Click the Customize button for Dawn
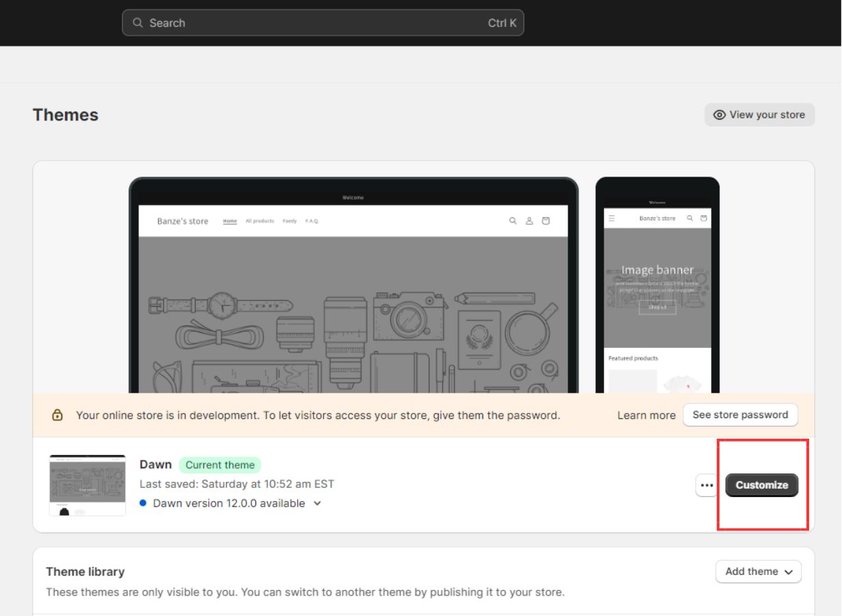This screenshot has height=616, width=842. coord(762,485)
